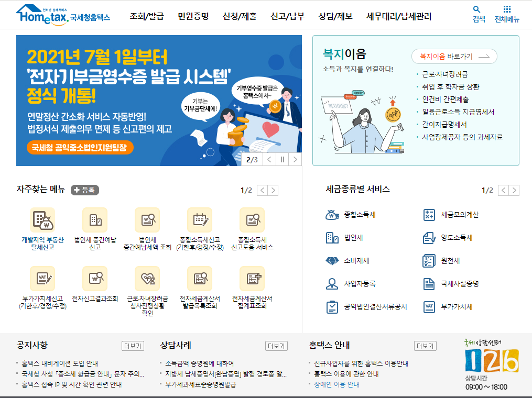
Task: Open 일용근로소득 지급명세서 link
Action: click(458, 112)
